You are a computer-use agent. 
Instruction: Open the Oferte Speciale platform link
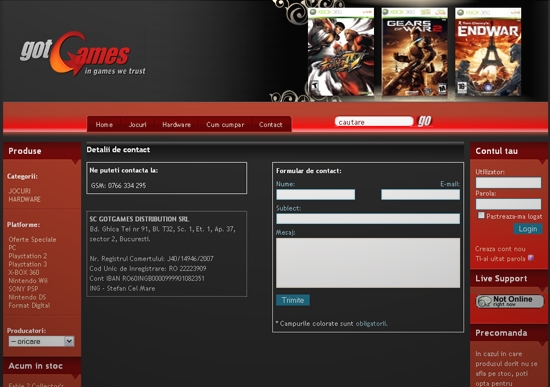click(32, 239)
